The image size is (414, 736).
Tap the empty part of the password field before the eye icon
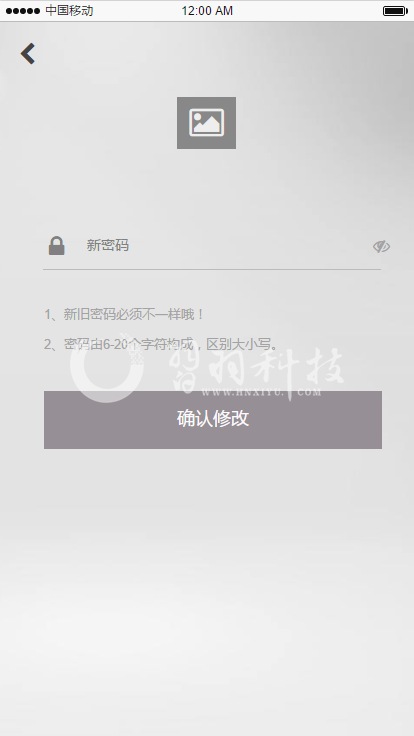[x=249, y=245]
